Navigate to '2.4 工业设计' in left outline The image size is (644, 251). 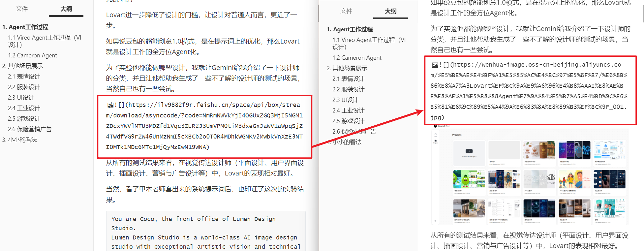[24, 108]
